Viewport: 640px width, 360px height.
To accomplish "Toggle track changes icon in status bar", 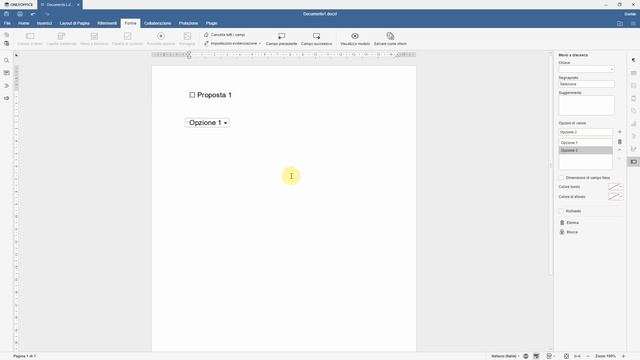I will (550, 356).
